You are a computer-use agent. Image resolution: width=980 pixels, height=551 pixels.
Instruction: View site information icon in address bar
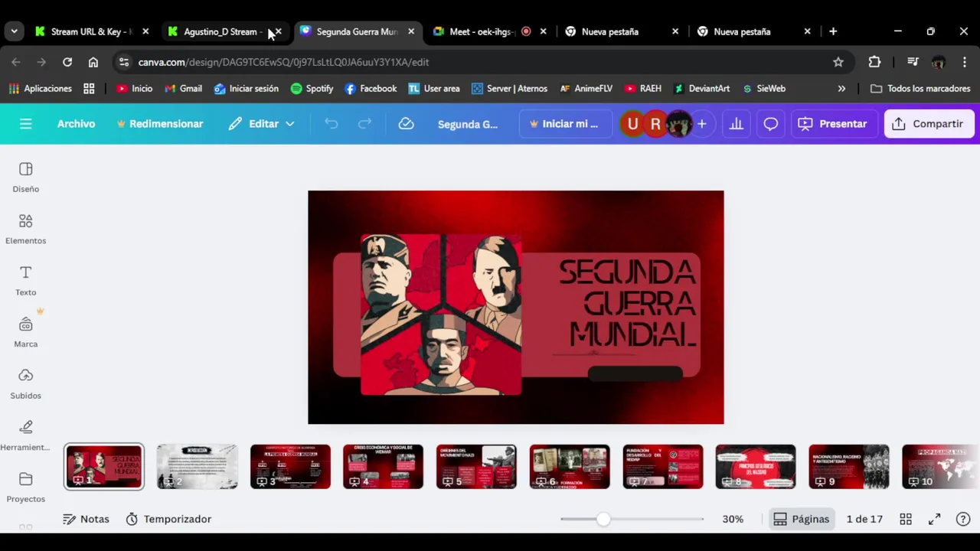[124, 62]
